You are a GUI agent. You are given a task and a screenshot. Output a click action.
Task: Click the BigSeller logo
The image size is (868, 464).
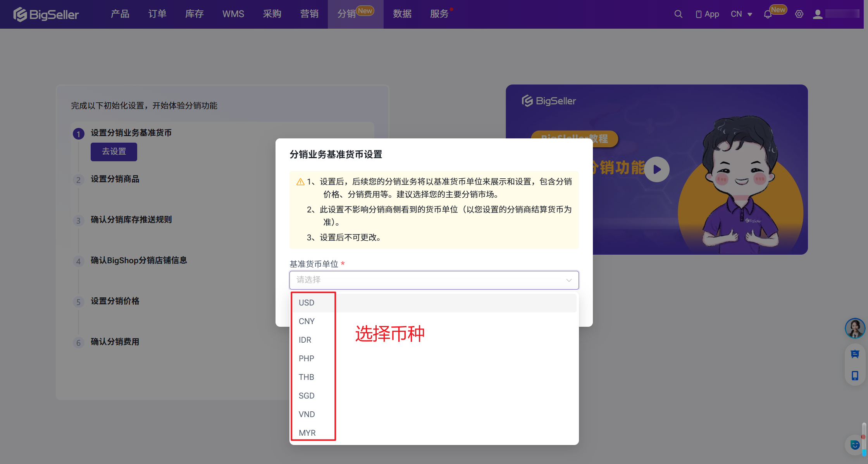point(46,14)
